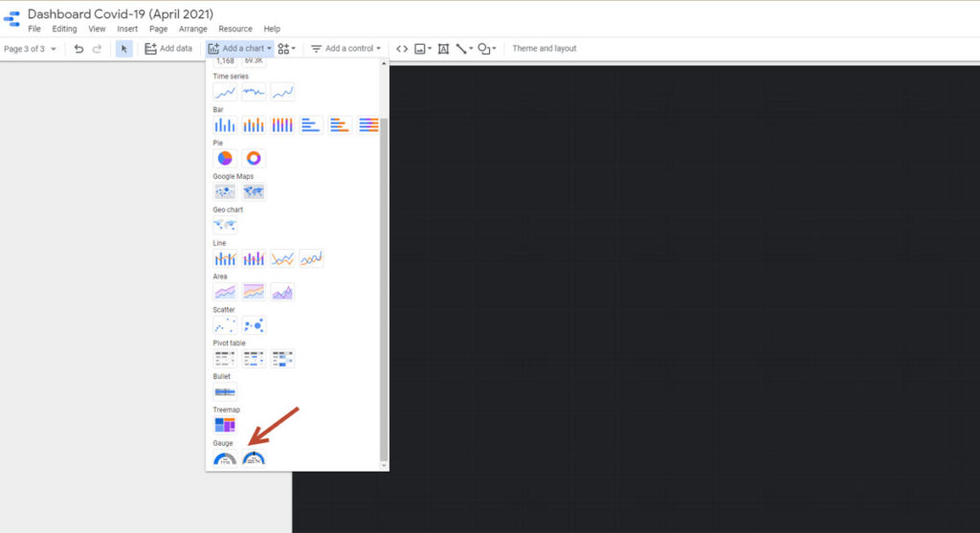Choose the sparkline Time series chart
Screen dimensions: 980x533
[254, 92]
